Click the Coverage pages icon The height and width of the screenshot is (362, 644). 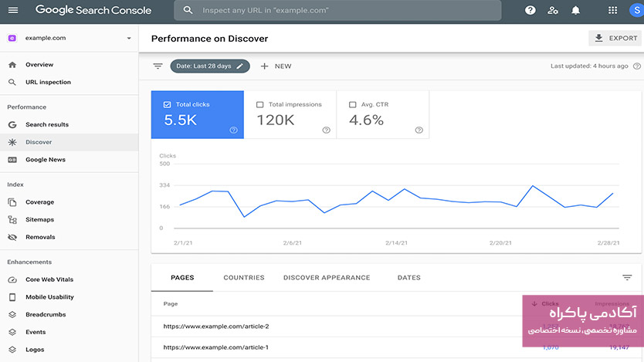click(x=12, y=202)
